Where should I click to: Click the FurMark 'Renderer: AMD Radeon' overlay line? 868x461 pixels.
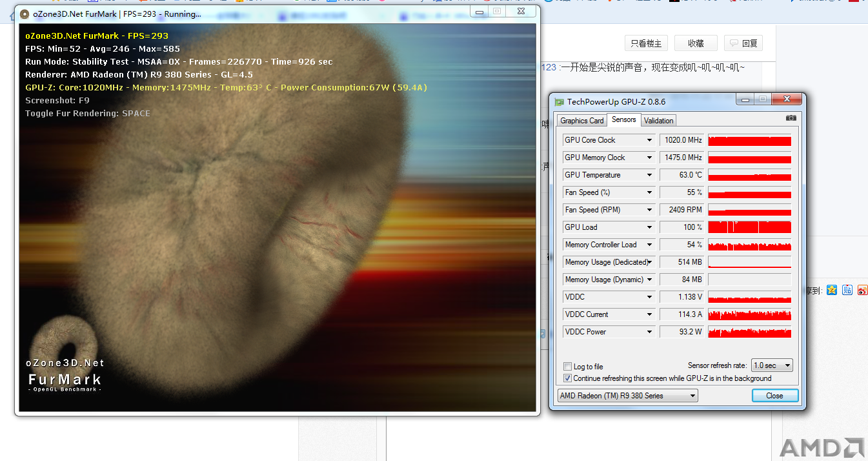[x=139, y=75]
